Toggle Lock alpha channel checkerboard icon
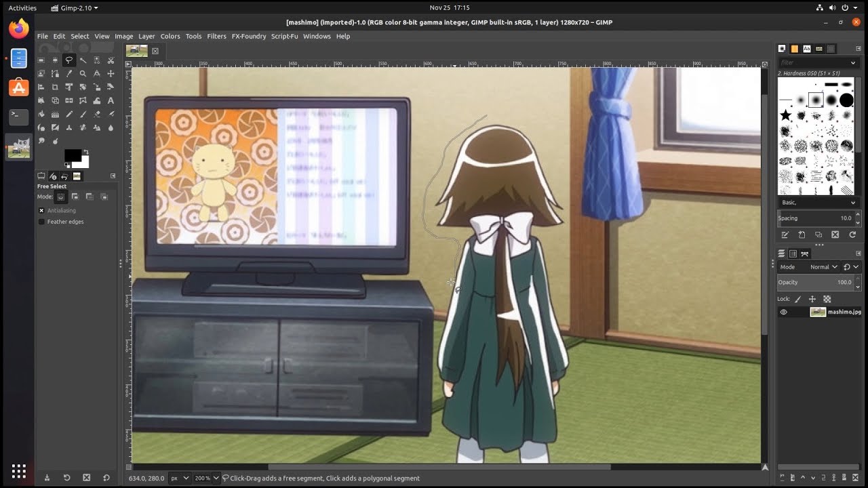868x488 pixels. [827, 299]
